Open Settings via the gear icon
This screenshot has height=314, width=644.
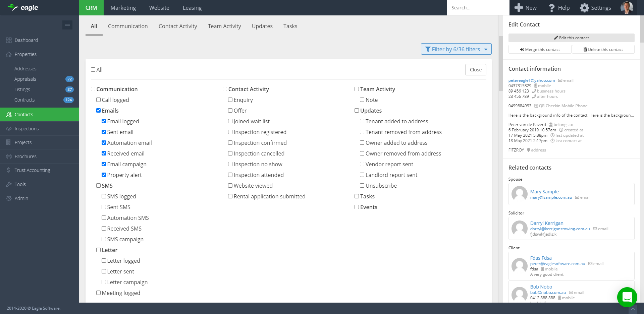pyautogui.click(x=584, y=8)
